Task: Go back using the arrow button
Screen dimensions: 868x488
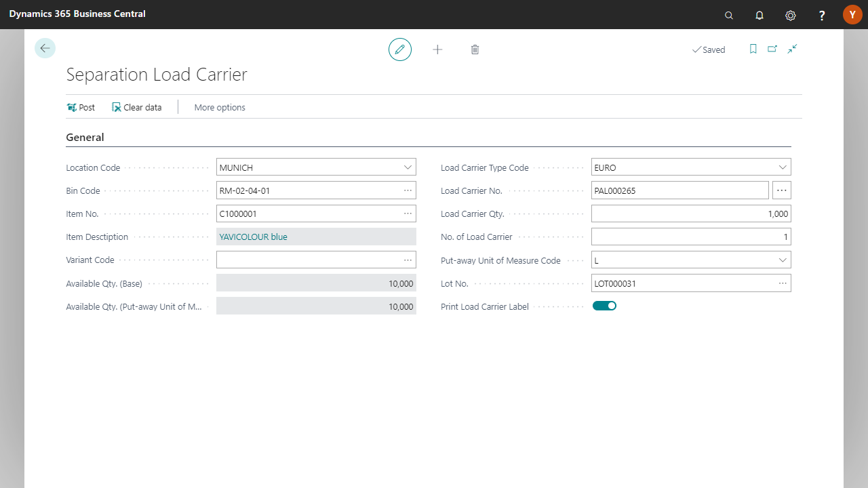Action: [45, 48]
